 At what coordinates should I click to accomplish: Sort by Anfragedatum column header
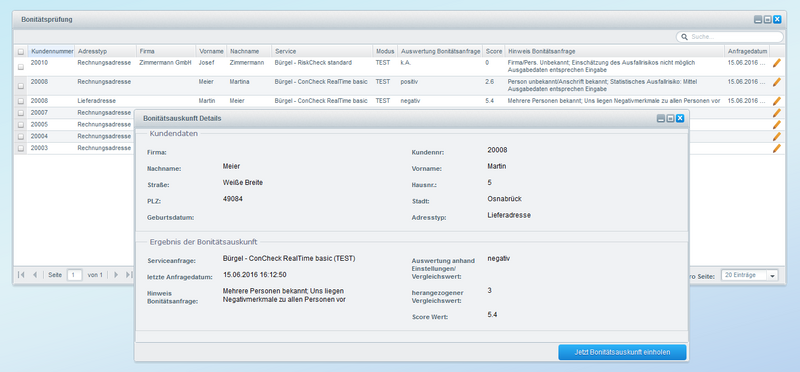(x=747, y=51)
